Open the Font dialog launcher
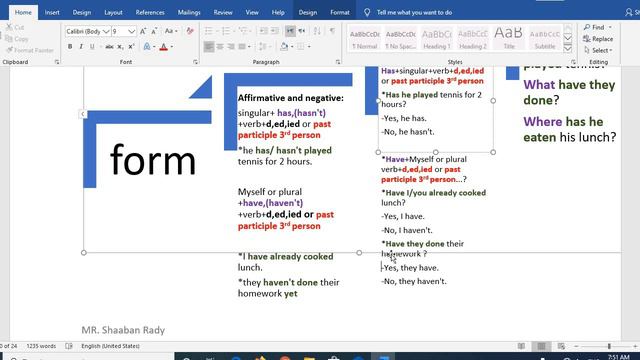This screenshot has width=640, height=360. tap(196, 62)
